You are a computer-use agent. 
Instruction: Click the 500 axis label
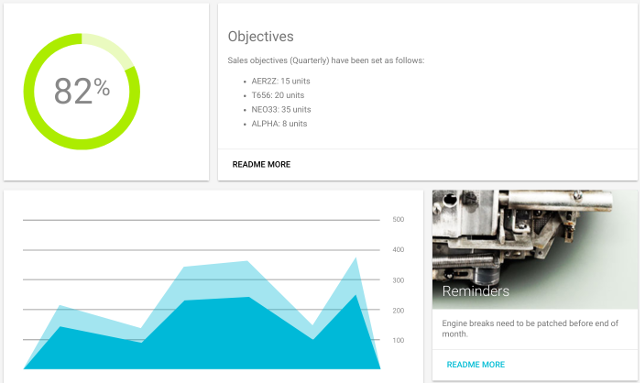(398, 219)
